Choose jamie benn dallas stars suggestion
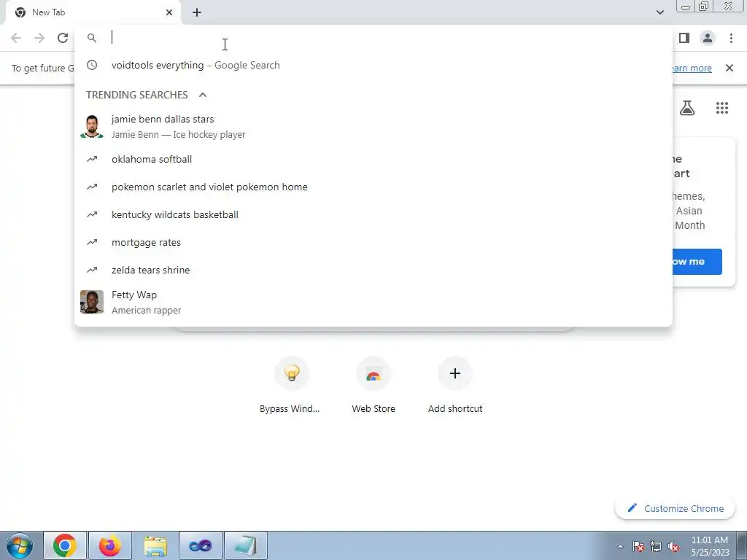Screen dimensions: 747x560 [x=373, y=127]
